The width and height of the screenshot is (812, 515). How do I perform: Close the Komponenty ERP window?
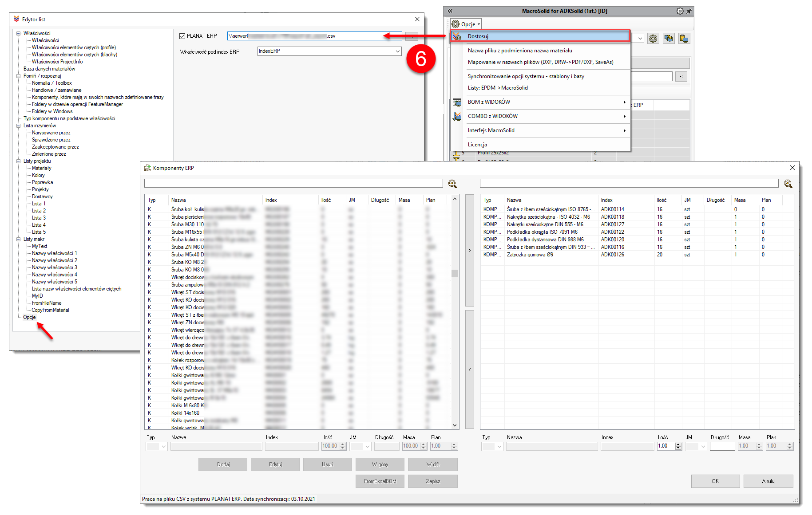792,168
